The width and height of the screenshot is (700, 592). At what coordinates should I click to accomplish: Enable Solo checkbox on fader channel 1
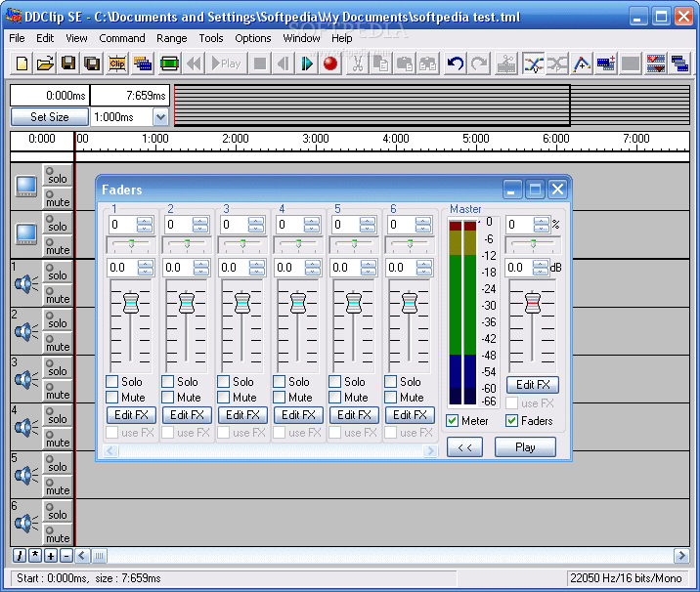point(111,381)
